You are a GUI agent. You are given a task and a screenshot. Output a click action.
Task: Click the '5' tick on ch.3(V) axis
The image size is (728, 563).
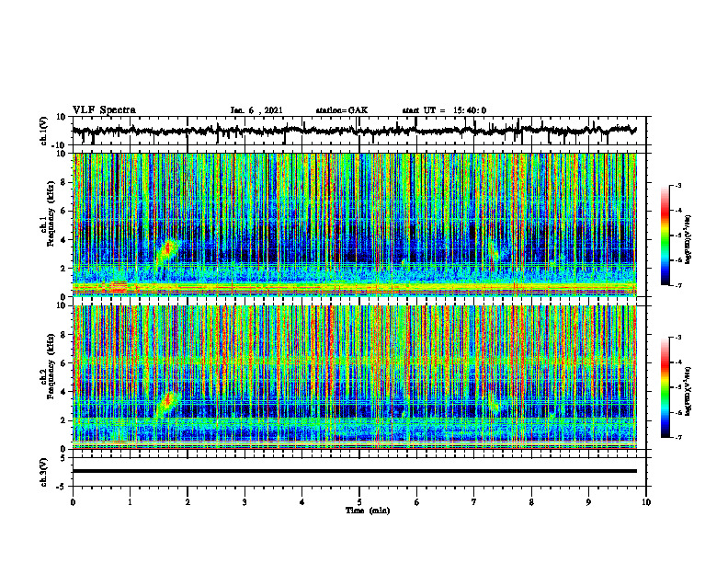64,457
